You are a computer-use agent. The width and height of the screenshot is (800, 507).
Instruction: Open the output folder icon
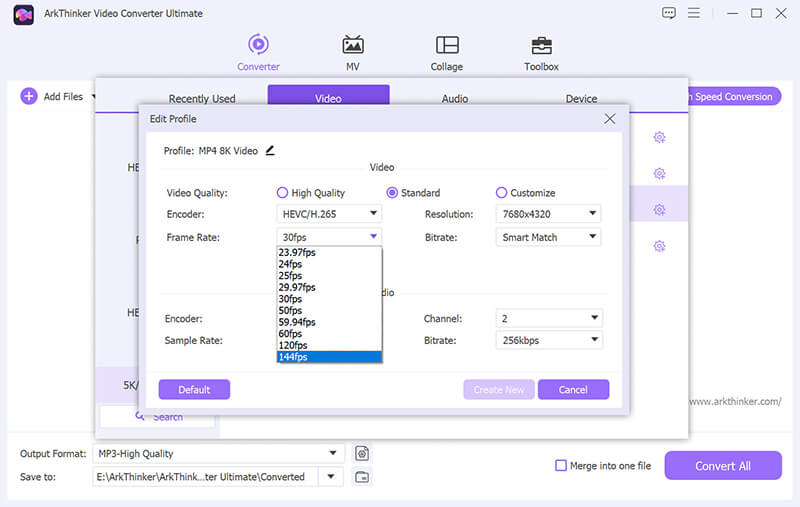pyautogui.click(x=362, y=477)
